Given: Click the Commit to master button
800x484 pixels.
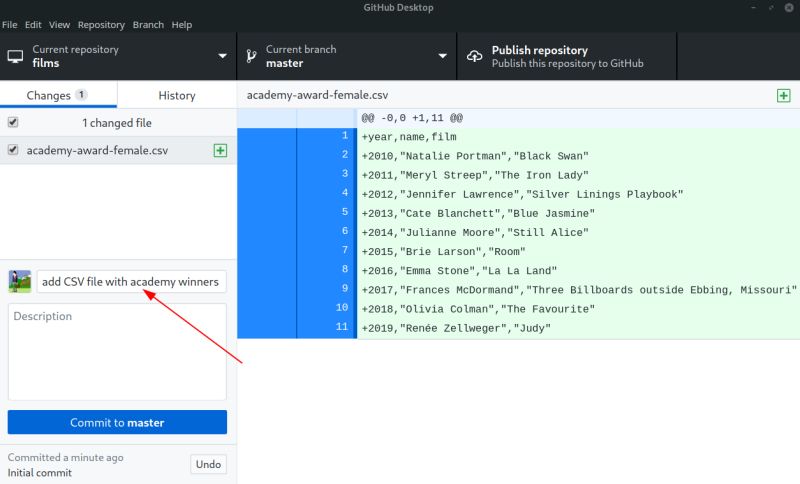Looking at the screenshot, I should [117, 422].
